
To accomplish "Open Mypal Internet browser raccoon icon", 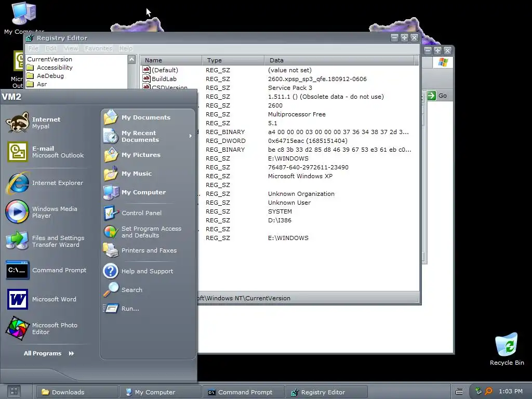I will (17, 123).
